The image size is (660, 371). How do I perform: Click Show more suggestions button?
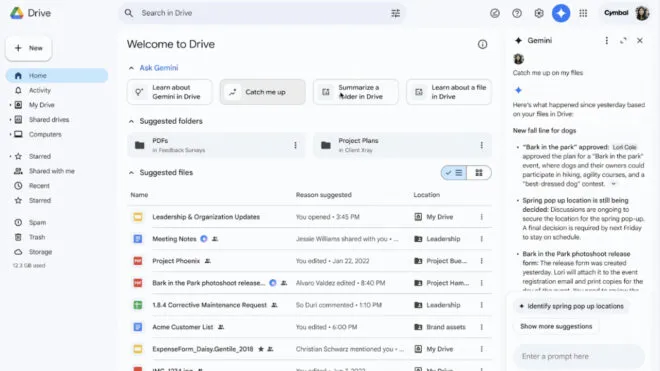point(556,326)
